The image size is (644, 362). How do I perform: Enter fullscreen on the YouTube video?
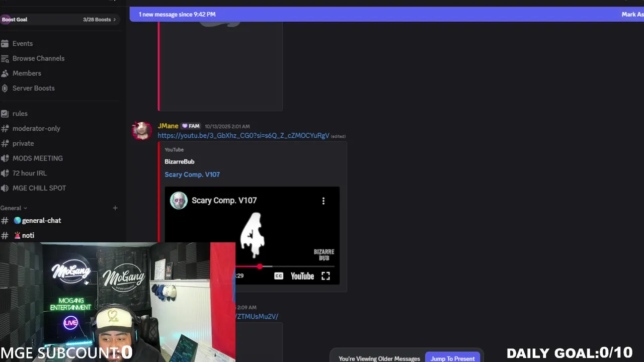pyautogui.click(x=326, y=276)
